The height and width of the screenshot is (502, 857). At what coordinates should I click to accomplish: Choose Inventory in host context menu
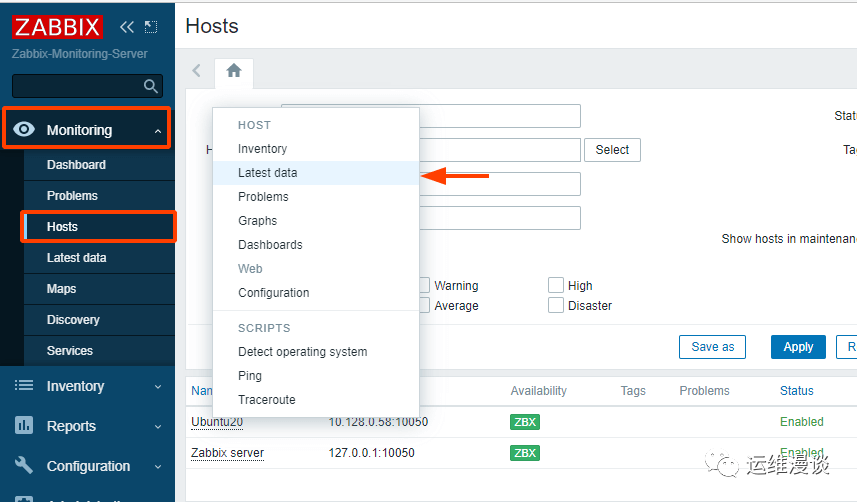(316, 149)
